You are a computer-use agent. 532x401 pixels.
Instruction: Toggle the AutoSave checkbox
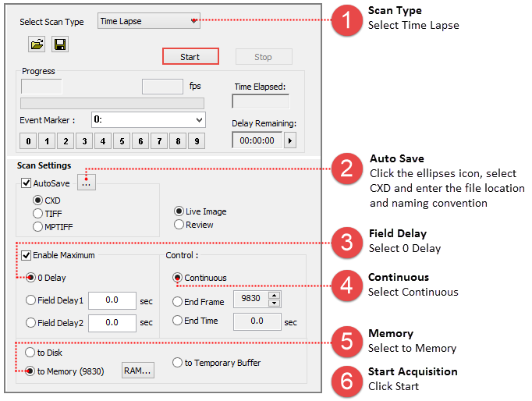26,183
